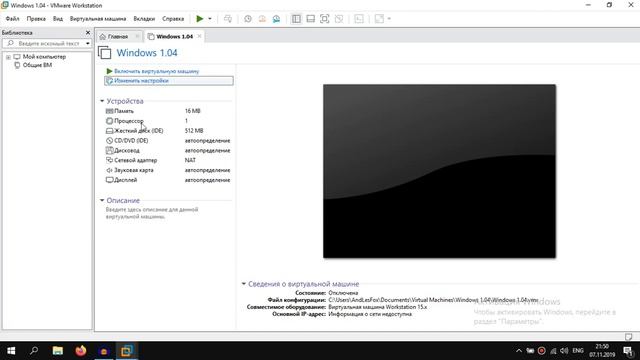This screenshot has width=640, height=360.
Task: Click the stretch guest display icon
Action: pos(379,19)
